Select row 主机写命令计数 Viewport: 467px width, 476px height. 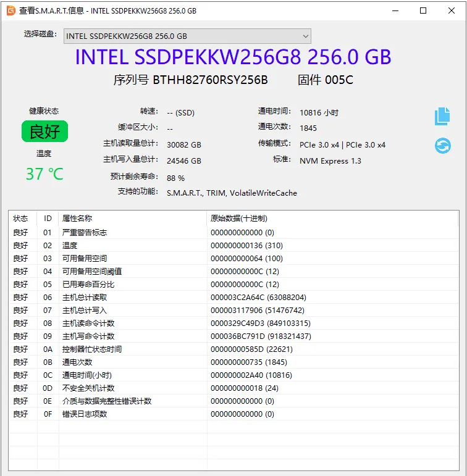pyautogui.click(x=233, y=336)
